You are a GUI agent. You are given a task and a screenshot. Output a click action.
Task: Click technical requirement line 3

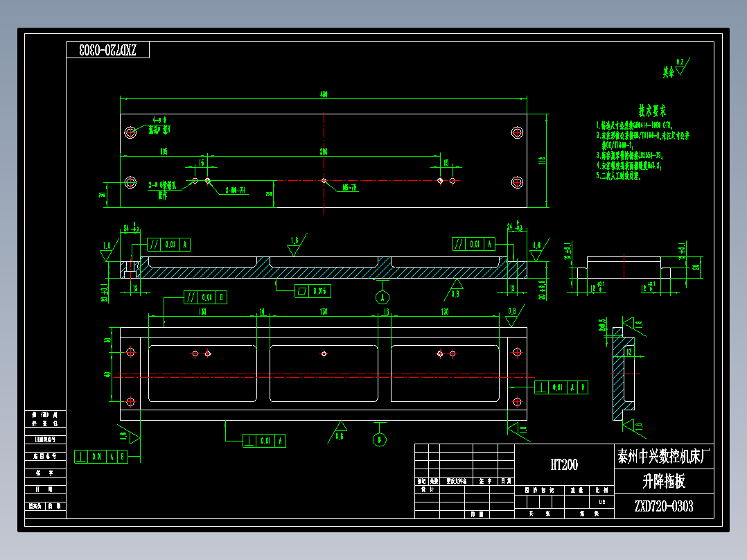(x=629, y=155)
